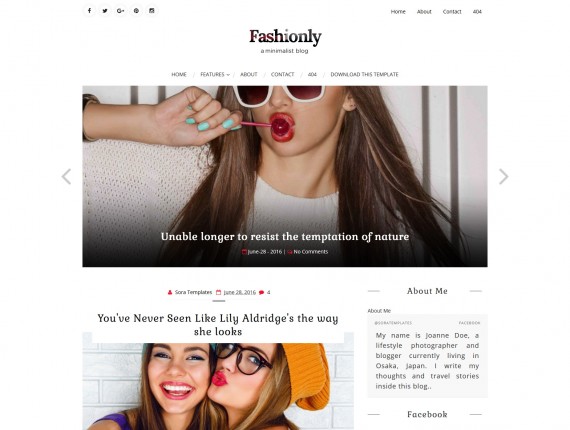Advance slider with right arrow
Image resolution: width=570 pixels, height=430 pixels.
(503, 177)
